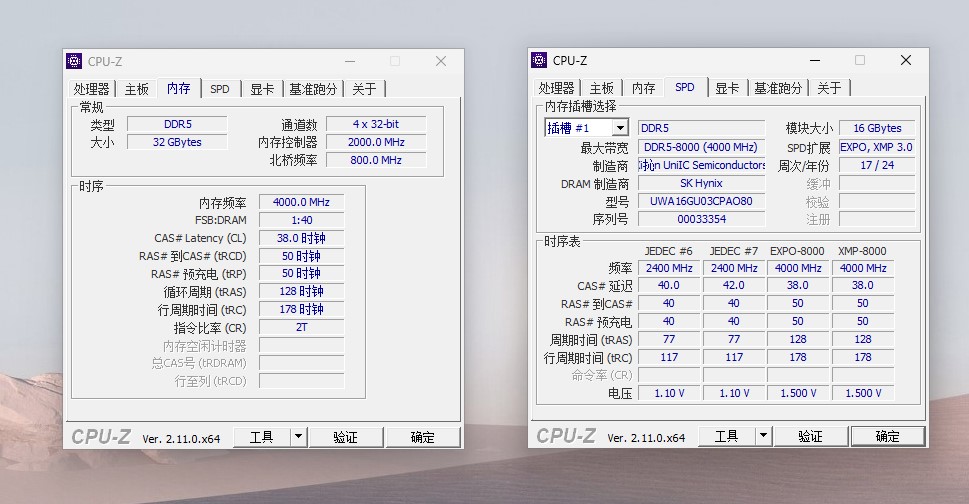Click UnilC Semiconductors manufacturer field
This screenshot has height=504, width=969.
701,165
